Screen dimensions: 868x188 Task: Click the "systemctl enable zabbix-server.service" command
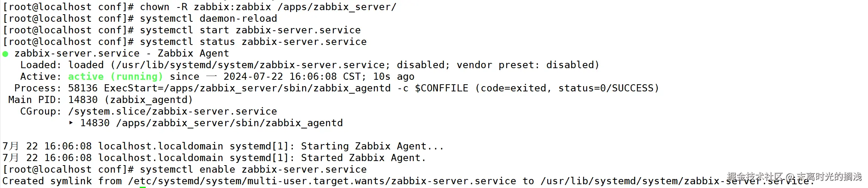[x=253, y=170]
